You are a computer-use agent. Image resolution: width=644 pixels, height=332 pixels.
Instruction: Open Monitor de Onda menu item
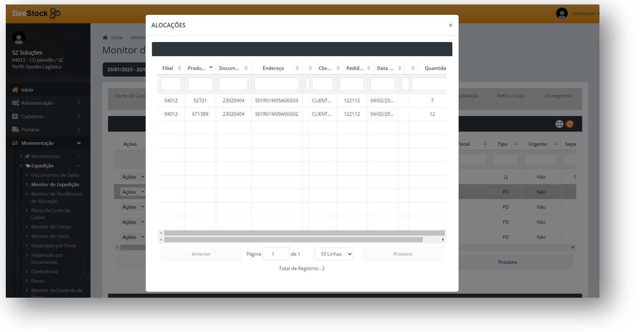[x=50, y=237]
